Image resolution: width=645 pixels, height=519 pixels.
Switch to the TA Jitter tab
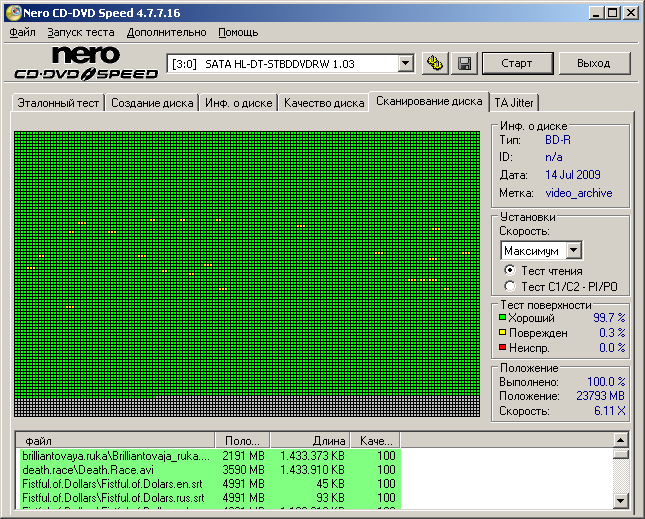coord(514,103)
